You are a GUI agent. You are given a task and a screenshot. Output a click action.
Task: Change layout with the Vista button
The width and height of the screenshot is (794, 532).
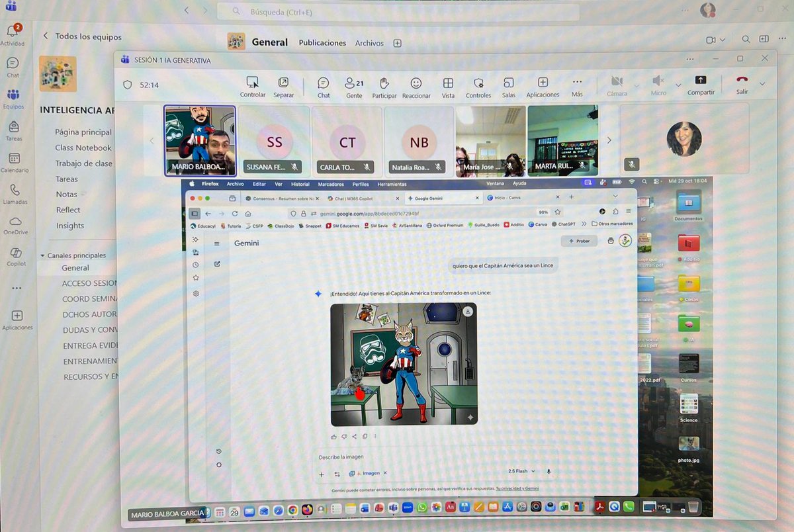[448, 87]
